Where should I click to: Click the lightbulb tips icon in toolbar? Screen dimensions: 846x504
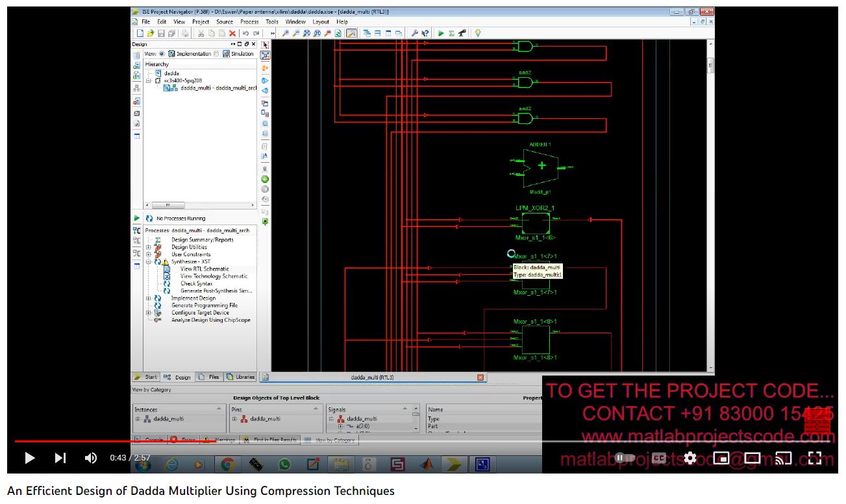[478, 33]
